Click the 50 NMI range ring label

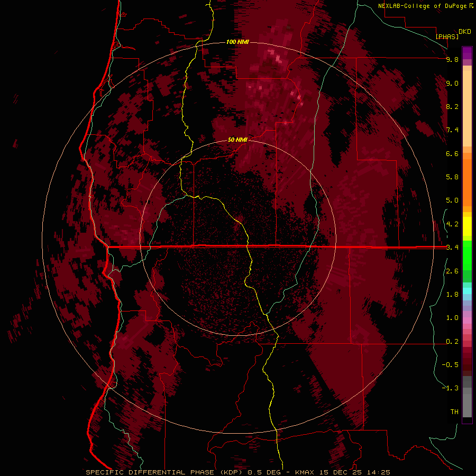[x=237, y=140]
